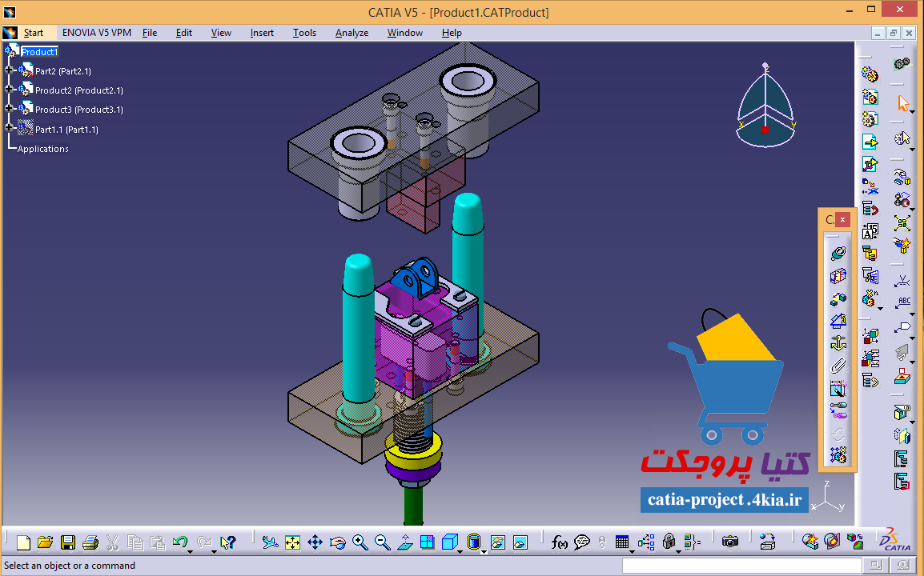Click the Fix Together paperclip icon
Screen dimensions: 924x576
[838, 365]
